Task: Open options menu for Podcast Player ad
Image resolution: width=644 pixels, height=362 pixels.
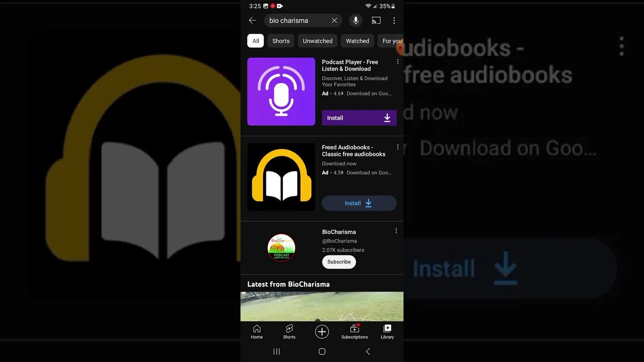Action: (397, 62)
